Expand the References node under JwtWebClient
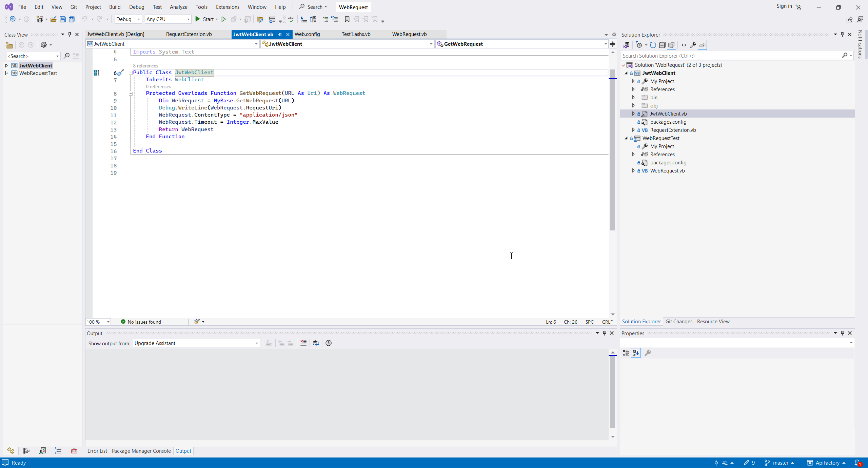 coord(633,89)
